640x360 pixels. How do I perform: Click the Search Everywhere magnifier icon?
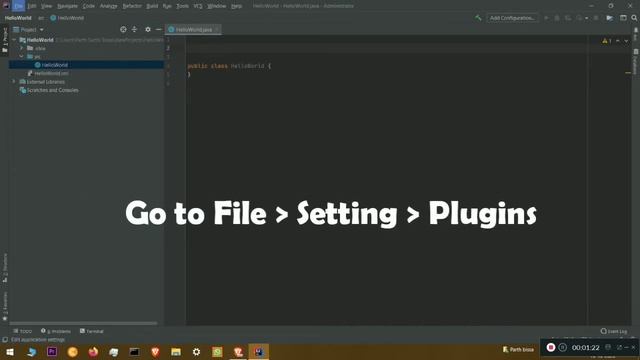point(634,18)
